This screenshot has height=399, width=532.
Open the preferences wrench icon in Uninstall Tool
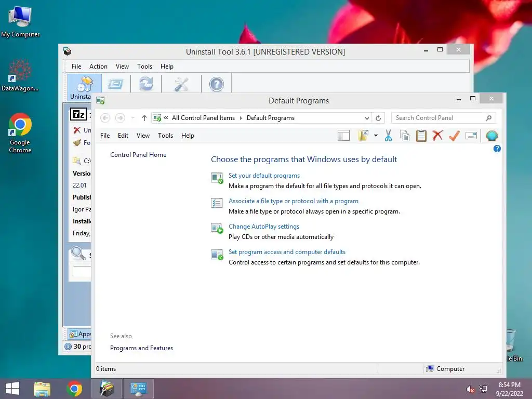point(181,84)
